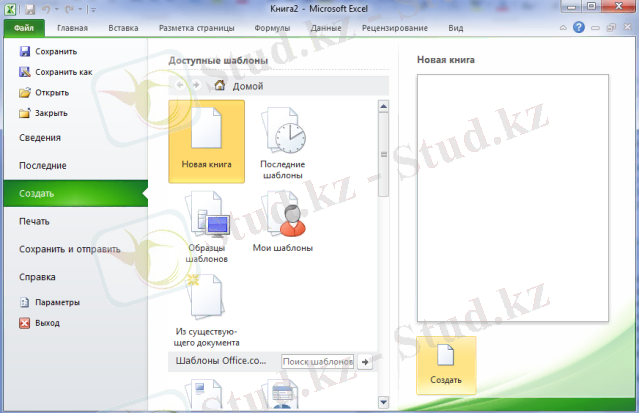Click the Выход exit item
639x413 pixels.
pyautogui.click(x=47, y=323)
